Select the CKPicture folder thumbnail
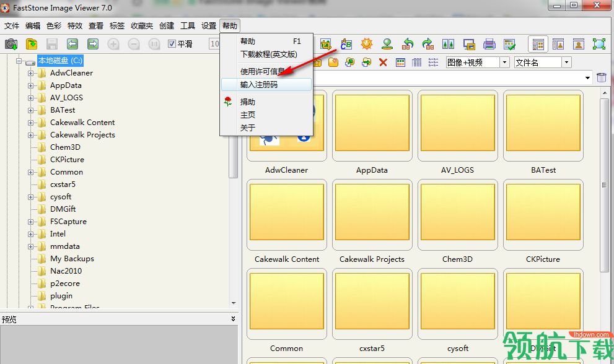The width and height of the screenshot is (614, 364). tap(543, 215)
